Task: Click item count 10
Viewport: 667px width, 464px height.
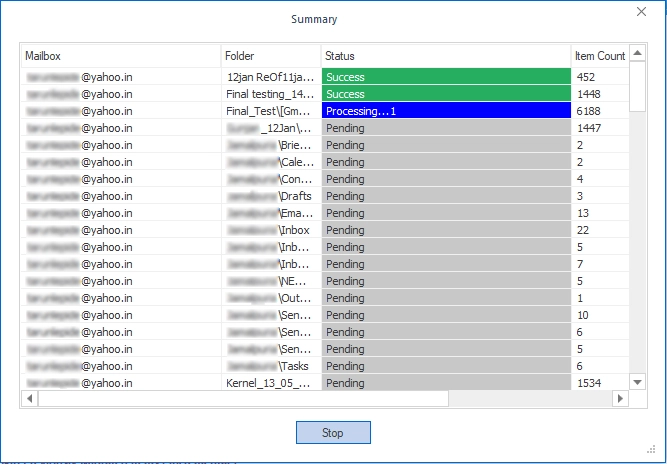Action: click(x=583, y=315)
